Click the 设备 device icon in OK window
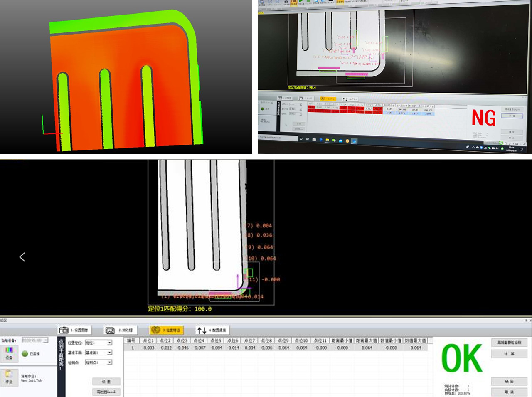Screen dimensions: 532x397 pos(9,353)
